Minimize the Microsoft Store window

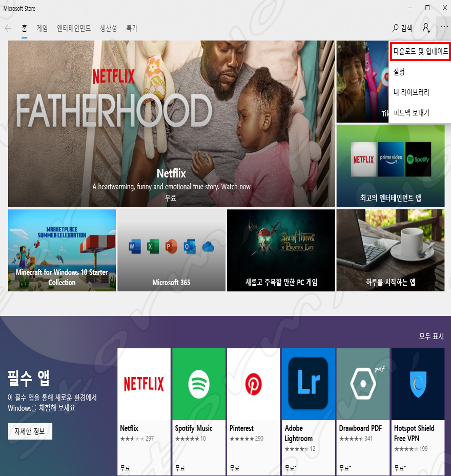[x=410, y=8]
